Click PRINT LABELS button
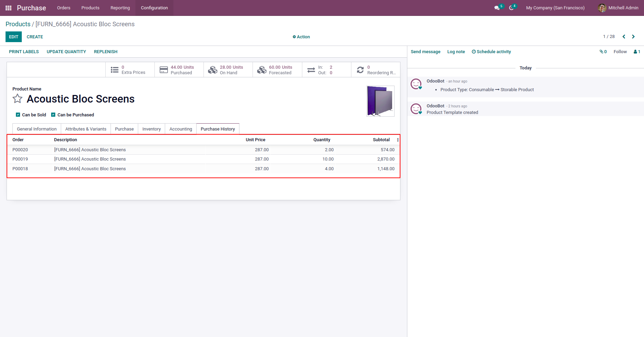The image size is (644, 337). pos(24,52)
